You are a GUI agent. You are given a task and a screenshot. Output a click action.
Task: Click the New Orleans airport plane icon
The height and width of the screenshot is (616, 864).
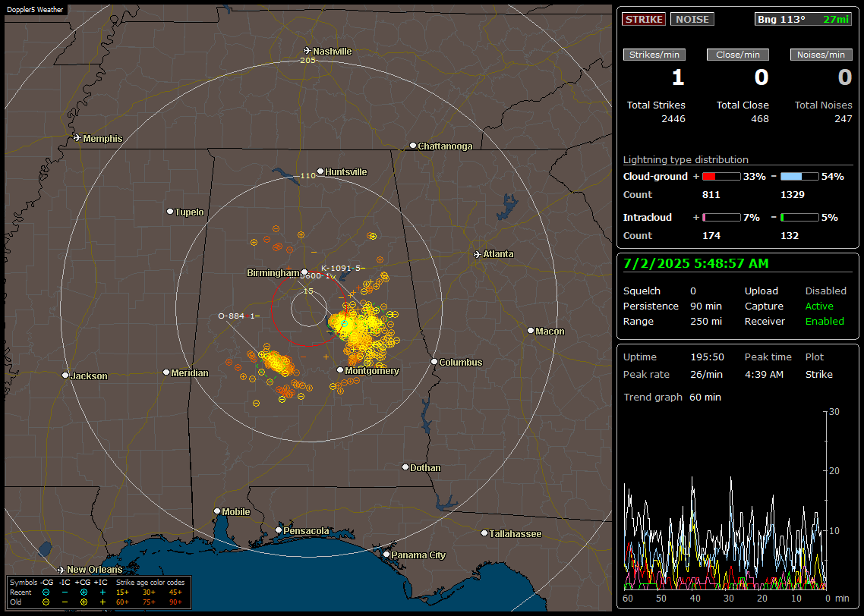[61, 569]
